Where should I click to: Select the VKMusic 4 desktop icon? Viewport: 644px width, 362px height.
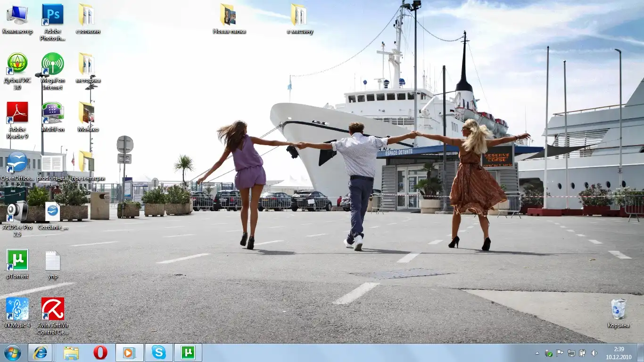pos(17,309)
